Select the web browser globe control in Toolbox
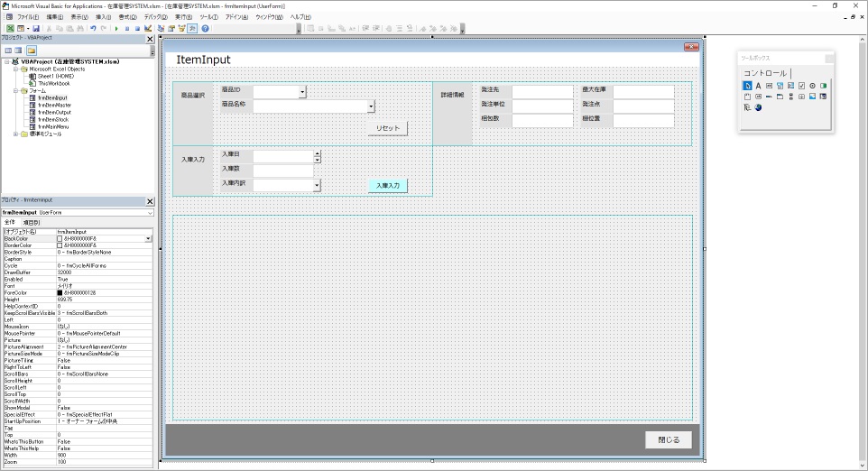The width and height of the screenshot is (868, 471). pos(759,107)
